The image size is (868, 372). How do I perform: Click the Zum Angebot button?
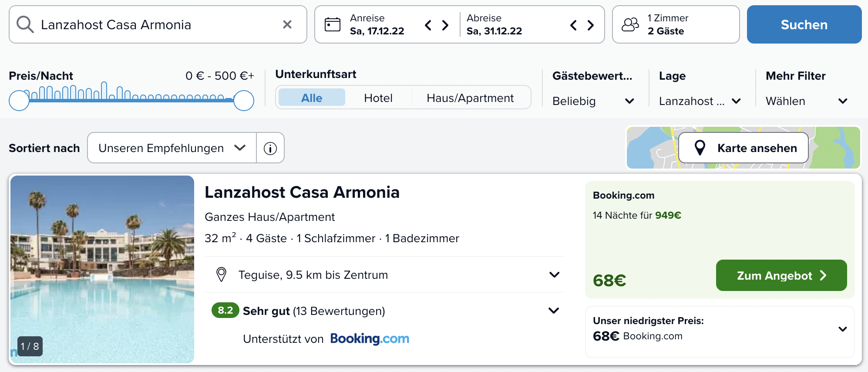[781, 275]
